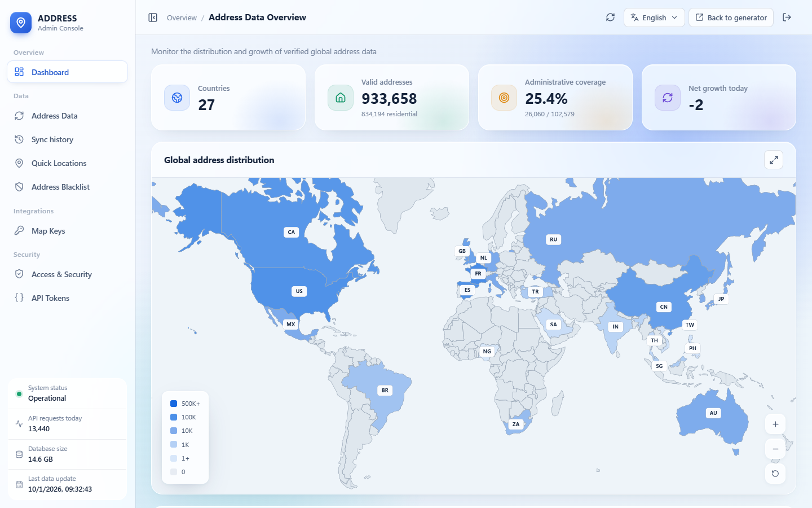
Task: Zoom out on the map
Action: click(x=775, y=449)
